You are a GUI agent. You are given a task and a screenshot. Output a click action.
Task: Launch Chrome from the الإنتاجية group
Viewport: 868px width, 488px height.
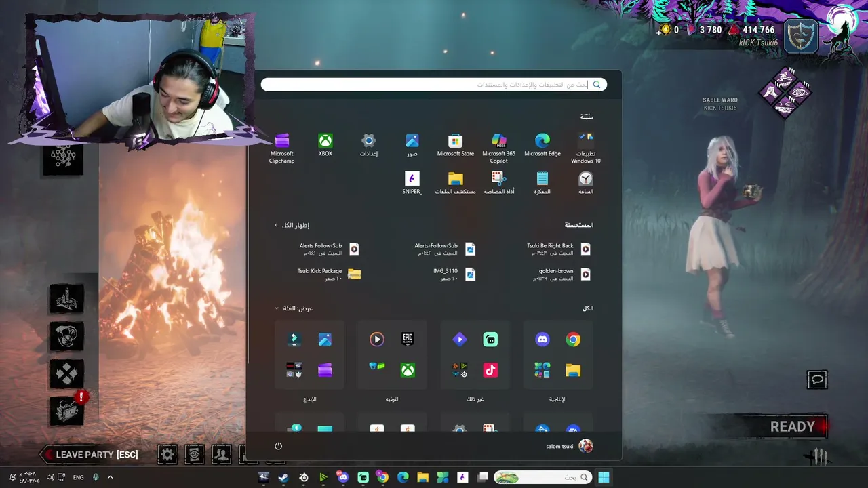pyautogui.click(x=574, y=340)
